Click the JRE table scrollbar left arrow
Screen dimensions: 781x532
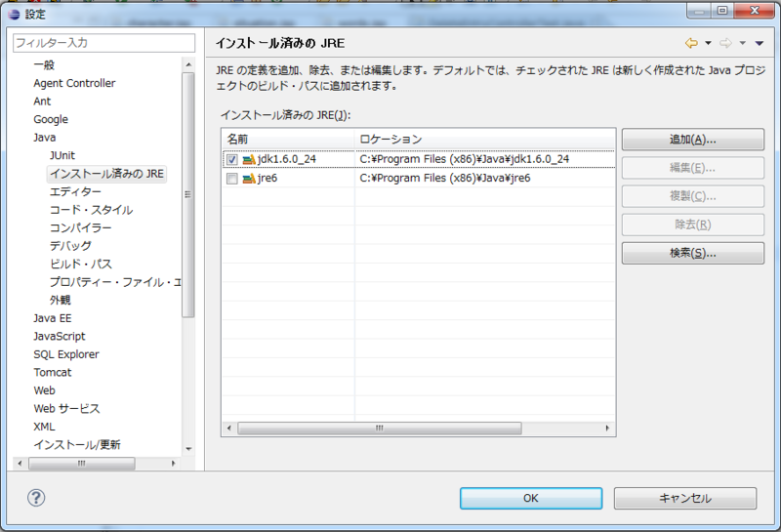pyautogui.click(x=229, y=429)
